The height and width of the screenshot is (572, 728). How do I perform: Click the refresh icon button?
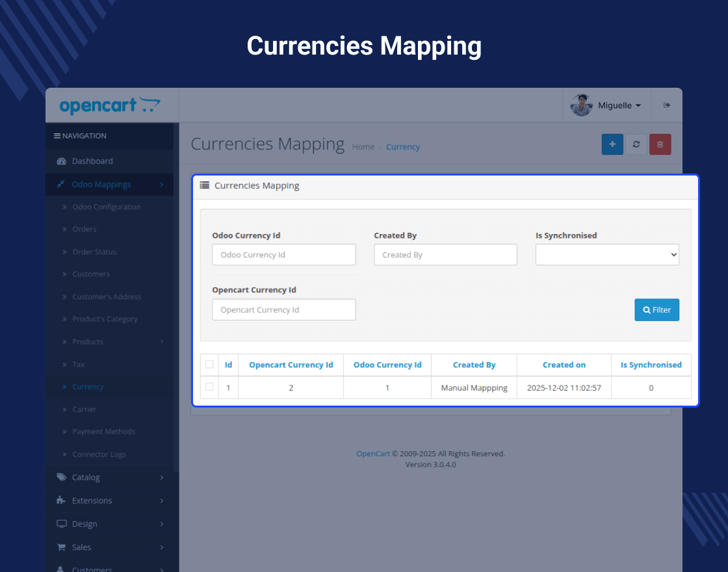[636, 144]
